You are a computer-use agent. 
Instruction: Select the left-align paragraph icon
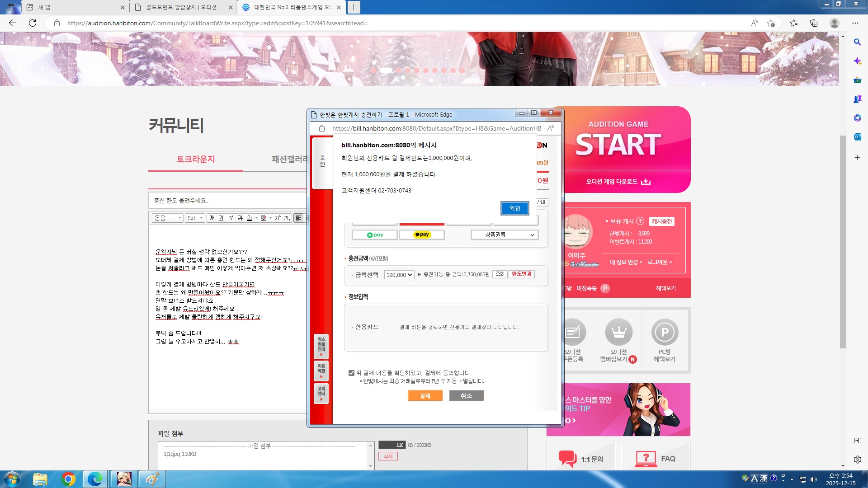click(298, 218)
